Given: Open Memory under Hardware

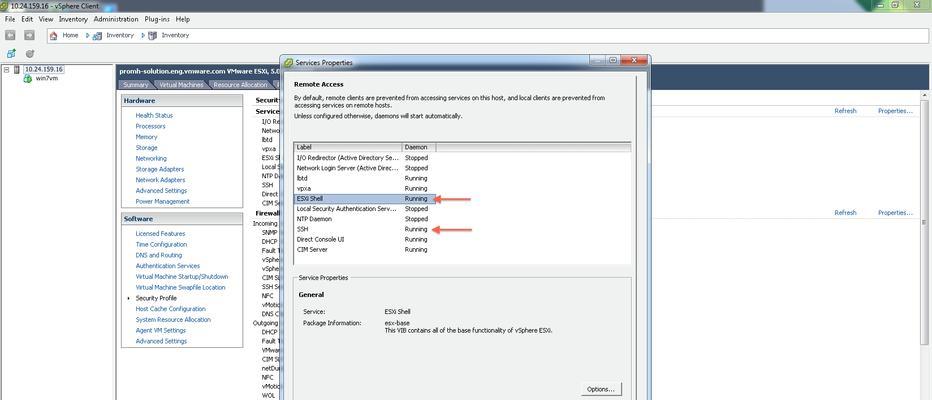Looking at the screenshot, I should click(x=146, y=137).
